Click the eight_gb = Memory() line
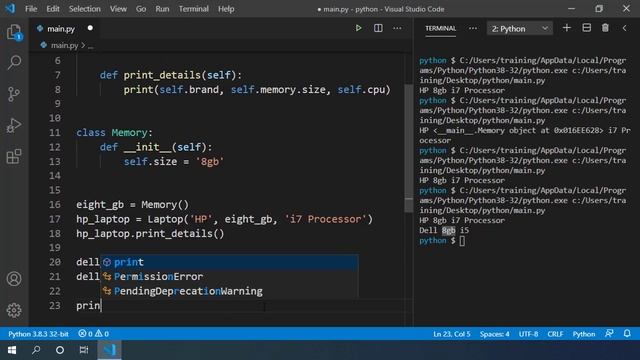Image resolution: width=640 pixels, height=360 pixels. coord(132,204)
